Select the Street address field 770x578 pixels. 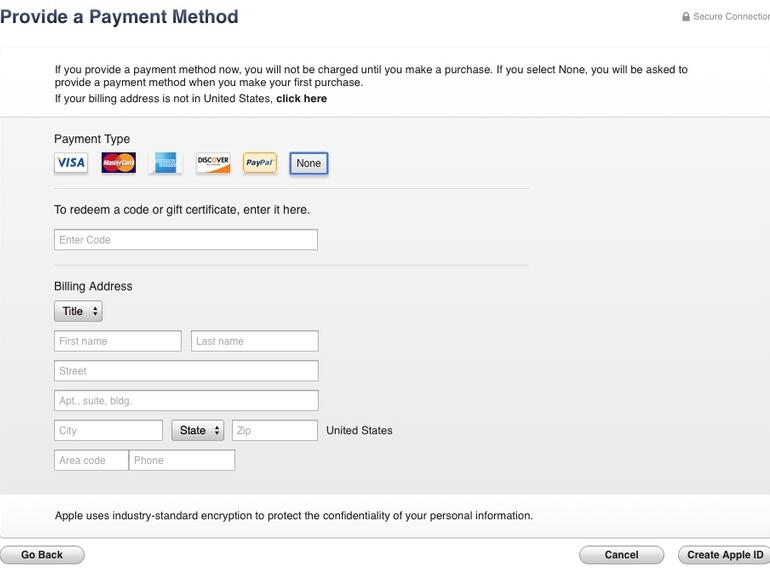click(186, 371)
